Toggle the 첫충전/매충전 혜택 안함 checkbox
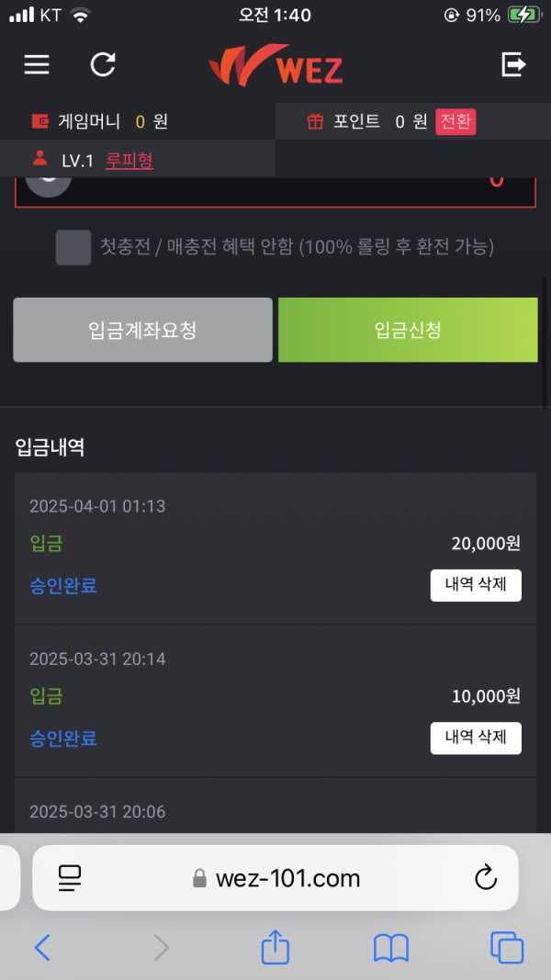 click(x=73, y=247)
